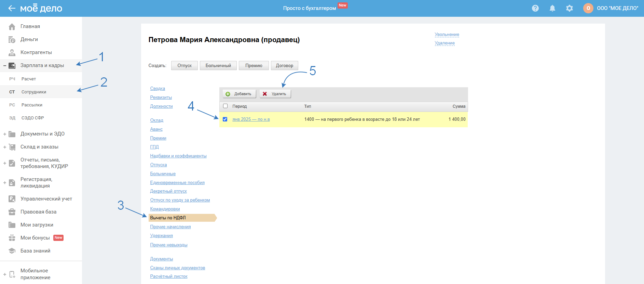Open notifications bell
Viewport: 644px width, 284px height.
[x=552, y=8]
